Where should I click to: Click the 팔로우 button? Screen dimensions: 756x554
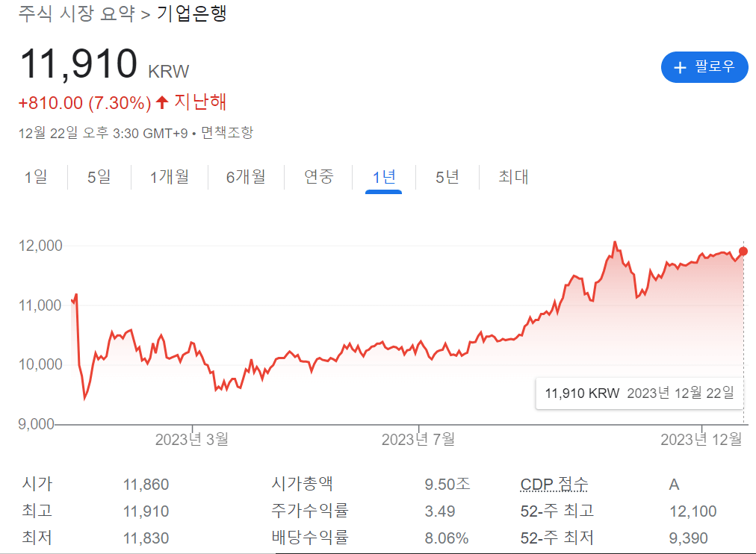tap(704, 66)
